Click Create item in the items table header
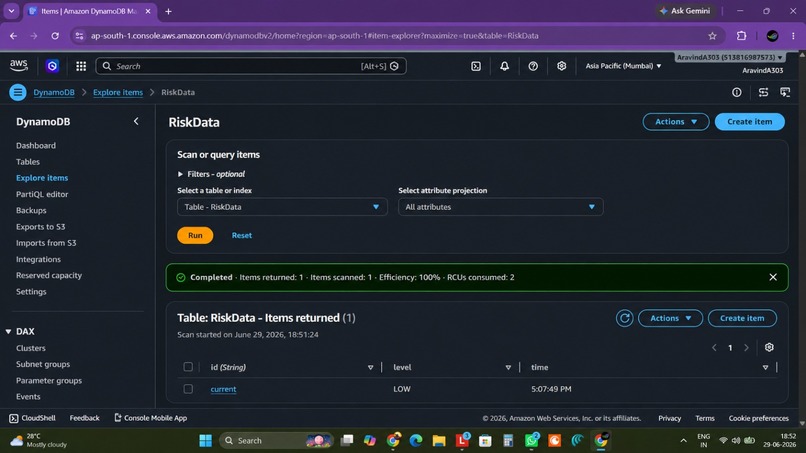 click(x=742, y=318)
